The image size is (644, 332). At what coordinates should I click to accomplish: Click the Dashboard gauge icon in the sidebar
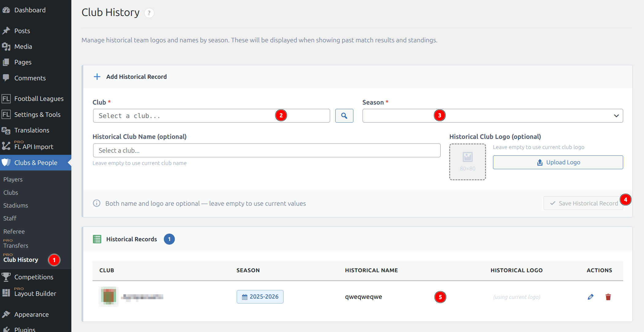pos(6,10)
